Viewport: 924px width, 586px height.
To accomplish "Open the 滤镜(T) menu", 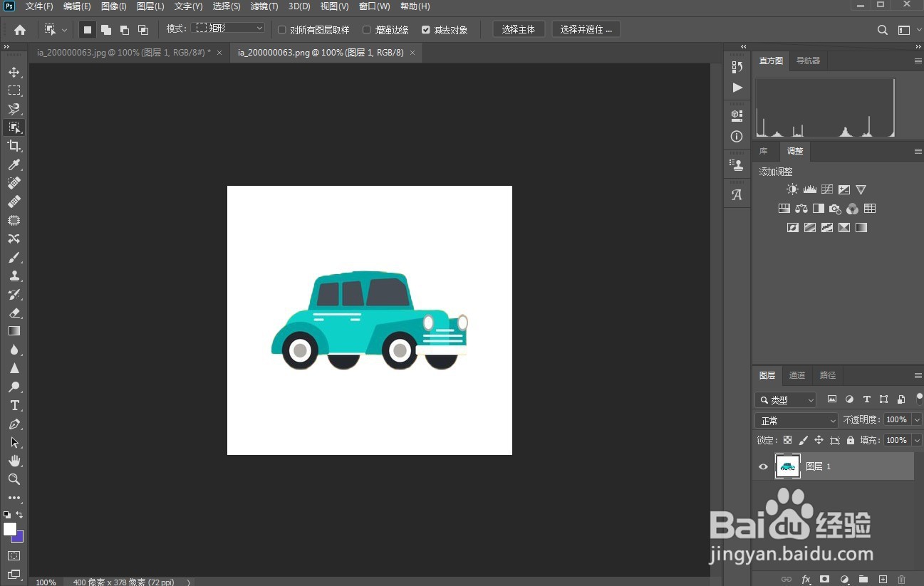I will point(264,6).
